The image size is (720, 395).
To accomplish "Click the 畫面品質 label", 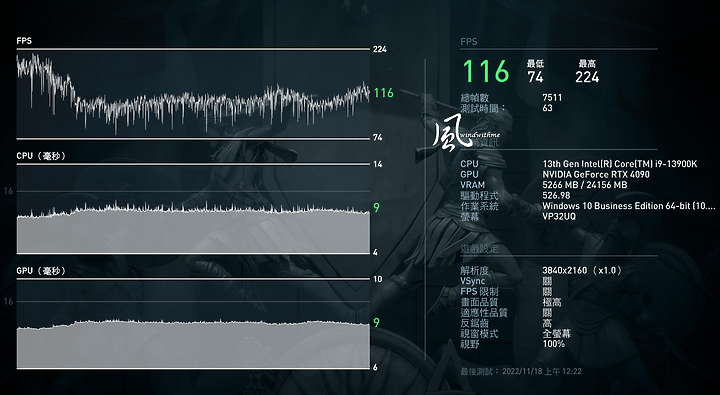I will 479,302.
